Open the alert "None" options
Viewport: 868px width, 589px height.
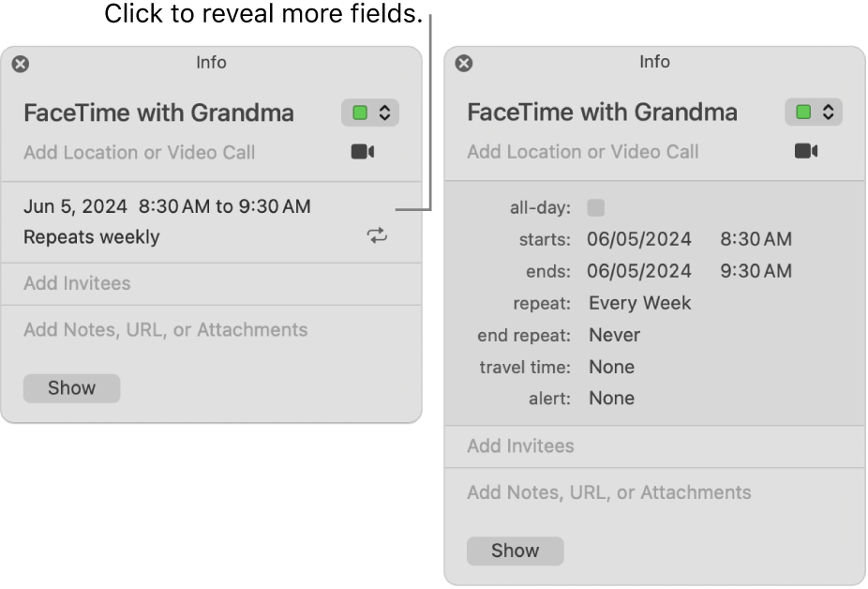[x=611, y=399]
